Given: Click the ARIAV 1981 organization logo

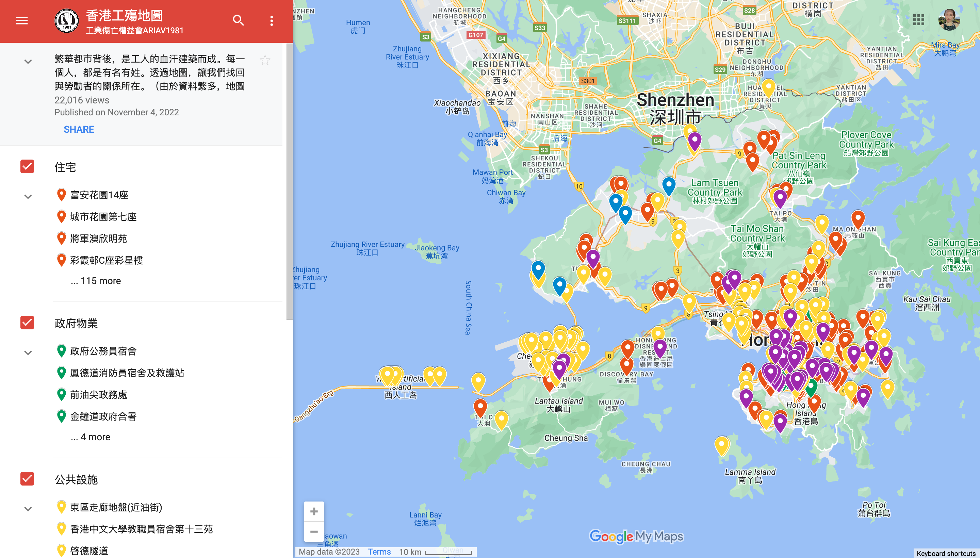Looking at the screenshot, I should pyautogui.click(x=67, y=21).
